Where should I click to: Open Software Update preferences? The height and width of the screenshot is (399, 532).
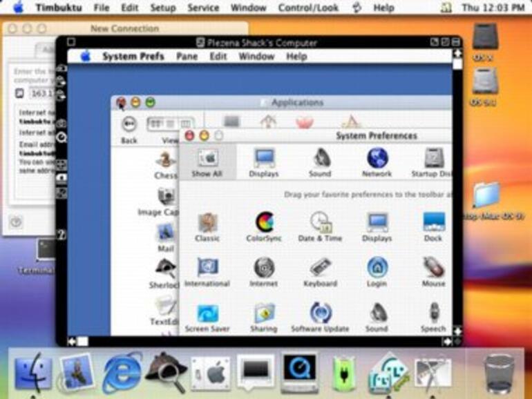point(320,318)
